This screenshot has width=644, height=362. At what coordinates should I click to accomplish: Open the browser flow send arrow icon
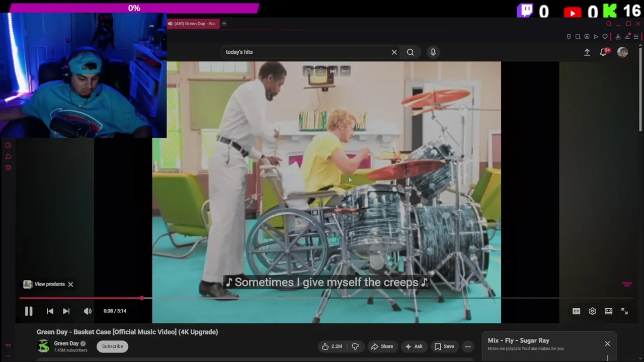point(596,37)
